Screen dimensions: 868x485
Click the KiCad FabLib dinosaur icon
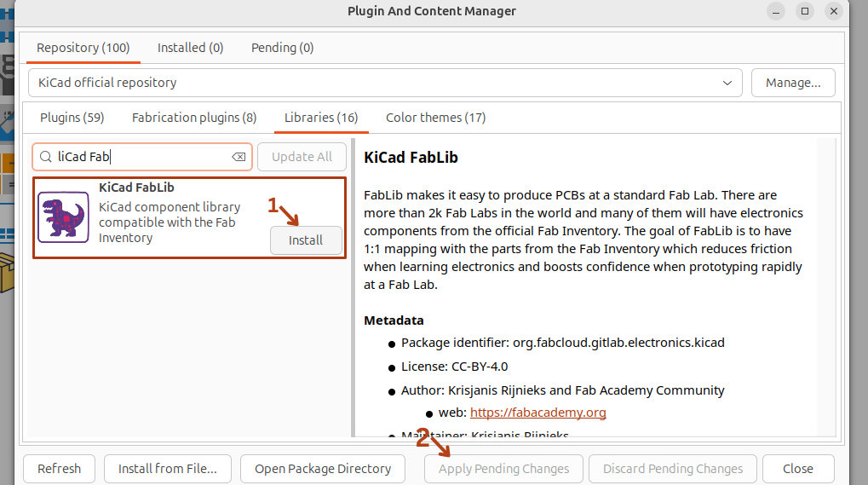(63, 217)
